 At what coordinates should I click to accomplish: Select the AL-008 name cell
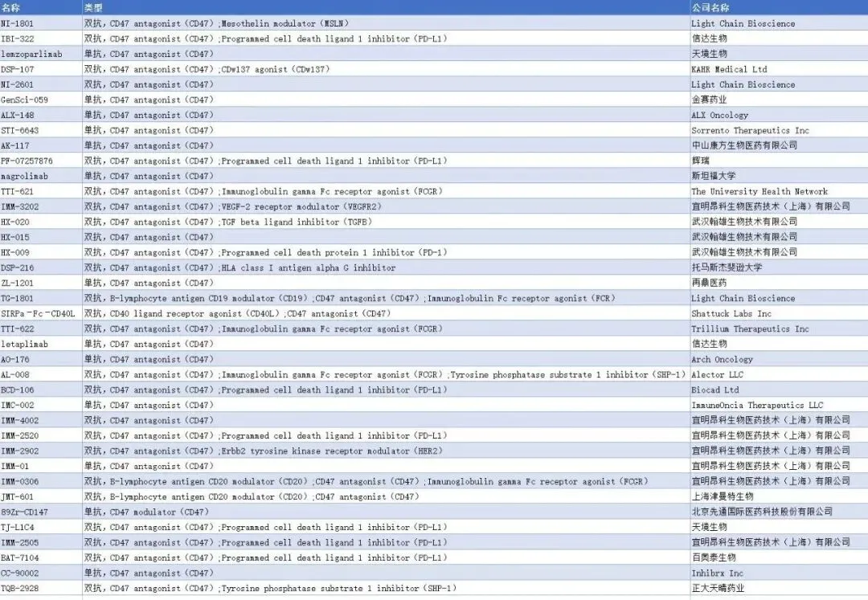pos(41,374)
